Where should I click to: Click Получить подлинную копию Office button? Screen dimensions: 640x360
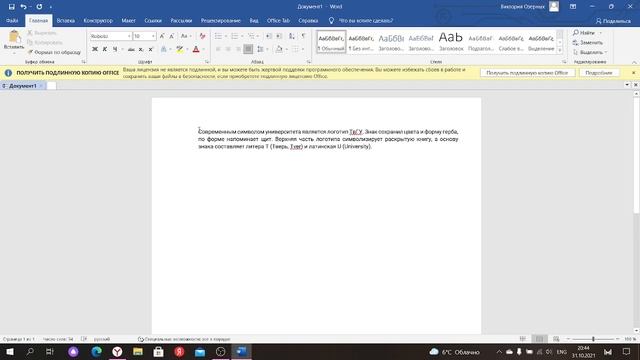coord(527,73)
